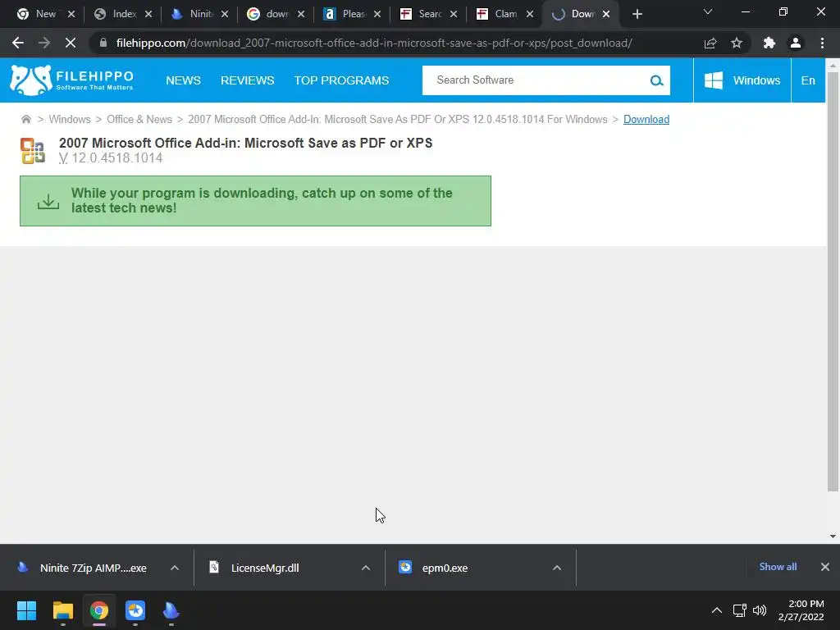Click Show all downloads

pos(778,567)
